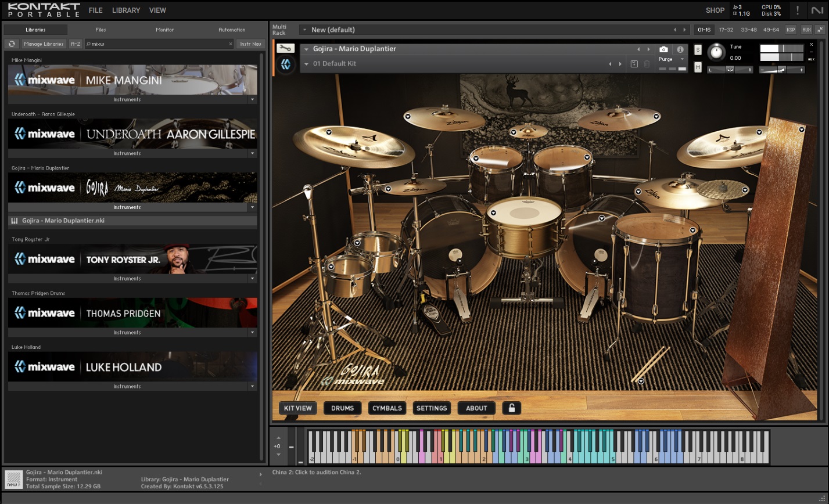Viewport: 829px width, 504px height.
Task: Click the refresh libraries icon
Action: 12,44
